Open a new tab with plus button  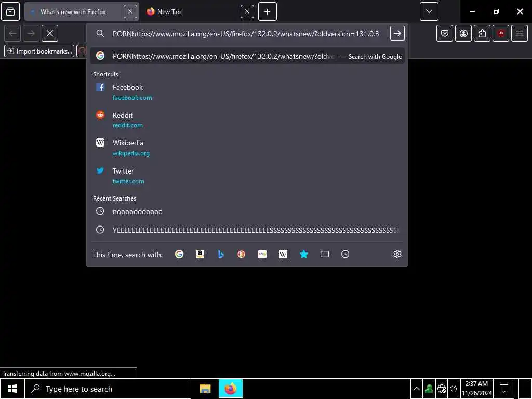pos(268,12)
